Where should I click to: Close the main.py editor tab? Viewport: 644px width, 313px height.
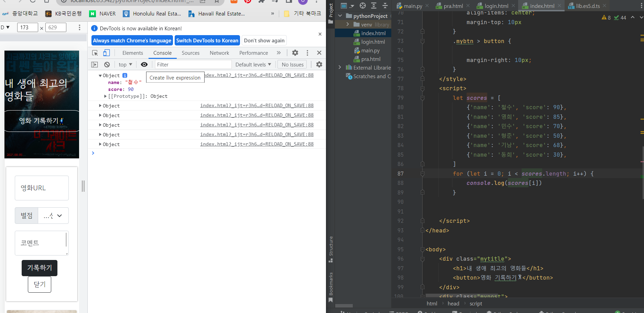click(427, 6)
